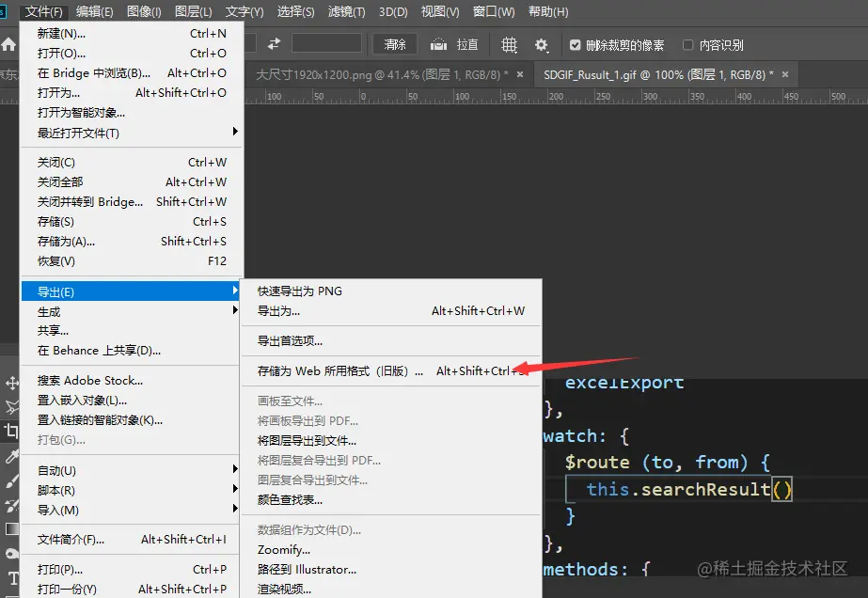
Task: Select the Polygonal Lasso tool
Action: coord(11,407)
